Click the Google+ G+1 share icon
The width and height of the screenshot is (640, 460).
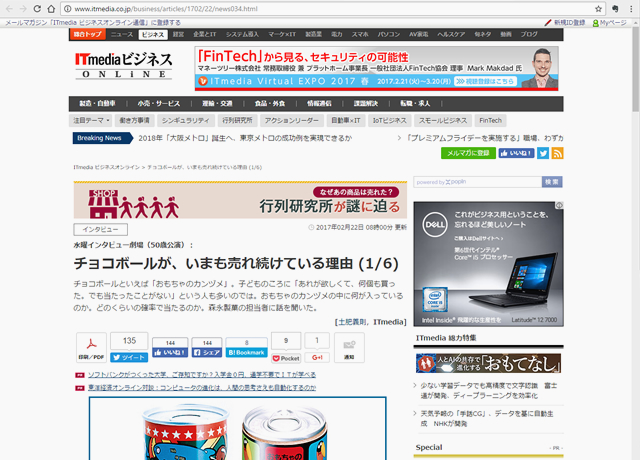click(x=318, y=356)
